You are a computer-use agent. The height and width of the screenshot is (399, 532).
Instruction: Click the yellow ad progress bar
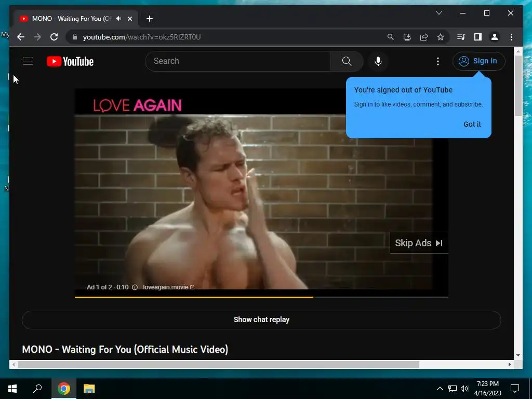pyautogui.click(x=193, y=297)
